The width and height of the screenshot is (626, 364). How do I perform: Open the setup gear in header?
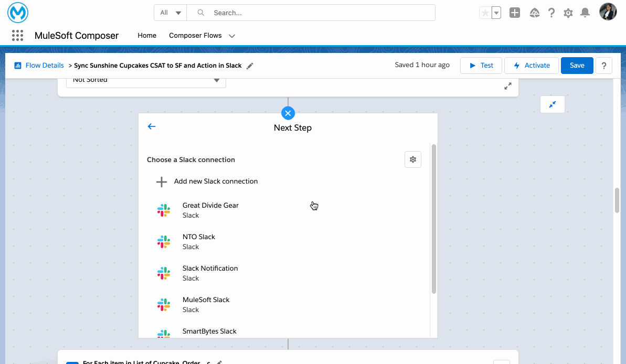click(x=568, y=13)
